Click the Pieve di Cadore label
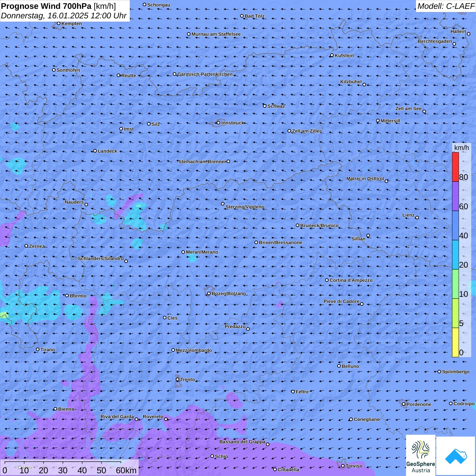Viewport: 476px width, 476px height. click(x=341, y=301)
